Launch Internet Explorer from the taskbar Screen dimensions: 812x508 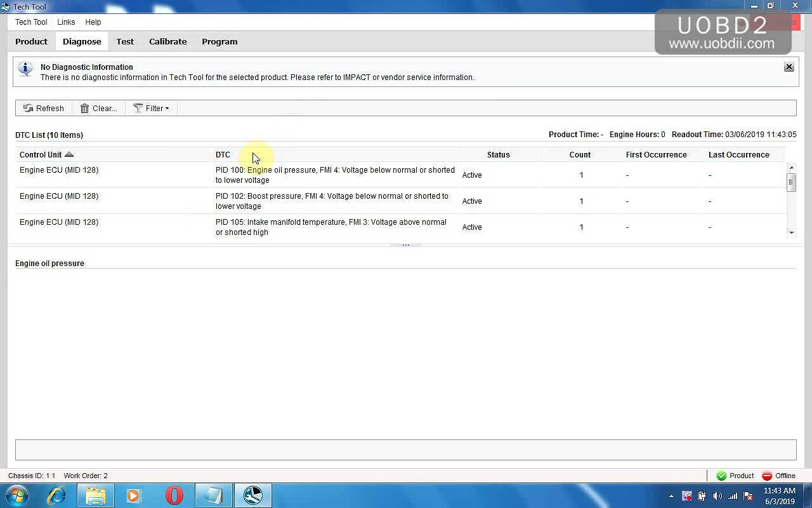[x=57, y=495]
